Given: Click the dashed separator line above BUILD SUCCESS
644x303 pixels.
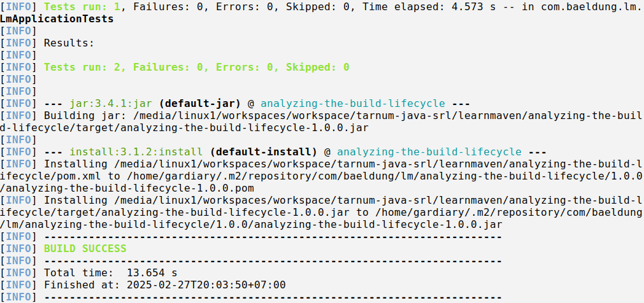Looking at the screenshot, I should 273,237.
